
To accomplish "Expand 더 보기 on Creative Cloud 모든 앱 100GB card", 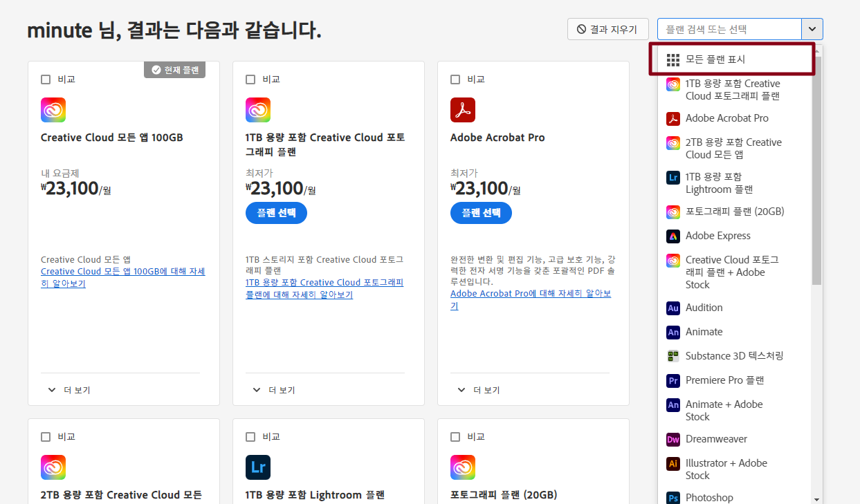I will coord(68,390).
